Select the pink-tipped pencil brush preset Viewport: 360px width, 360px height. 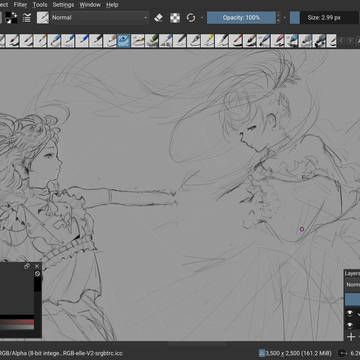coord(277,41)
